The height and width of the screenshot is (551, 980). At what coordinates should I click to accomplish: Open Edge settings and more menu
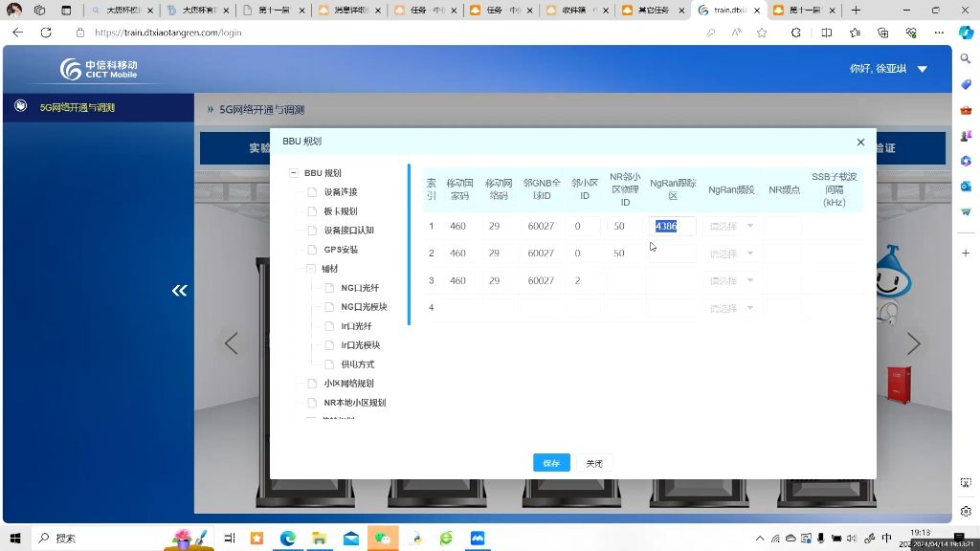939,33
